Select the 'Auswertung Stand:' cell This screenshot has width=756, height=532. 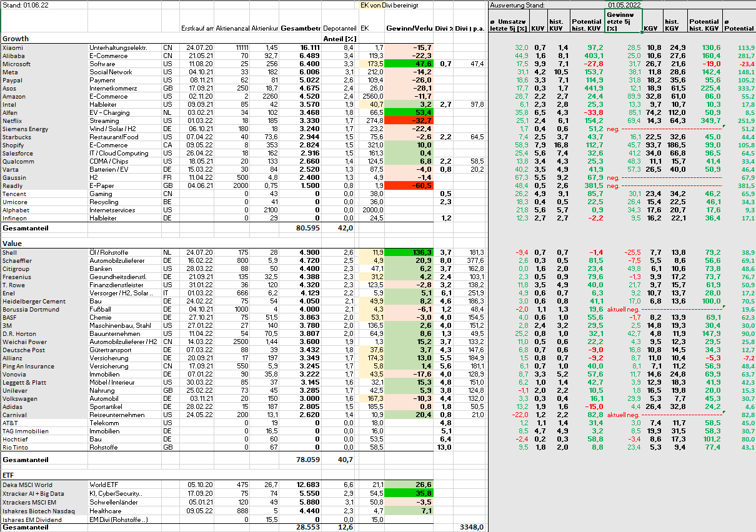tap(516, 5)
